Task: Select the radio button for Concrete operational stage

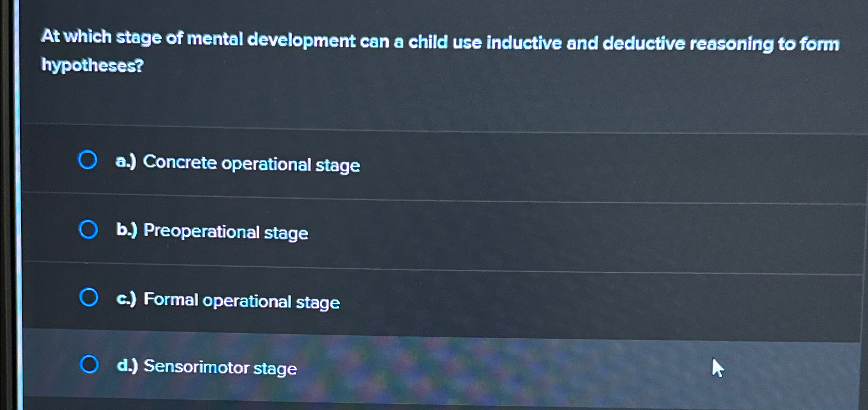Action: [88, 160]
